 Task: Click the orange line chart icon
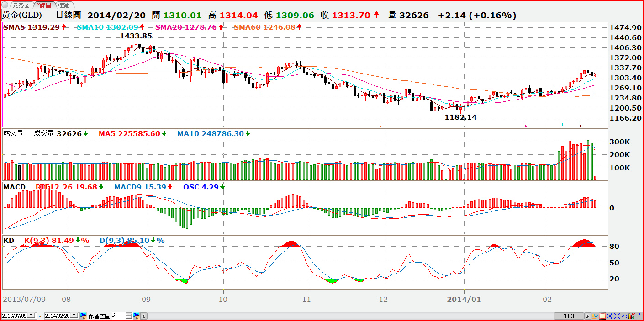coord(596,316)
